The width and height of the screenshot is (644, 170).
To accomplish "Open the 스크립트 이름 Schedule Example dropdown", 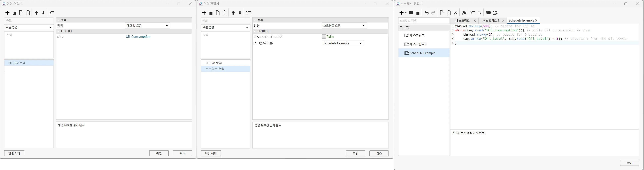I will [x=342, y=43].
